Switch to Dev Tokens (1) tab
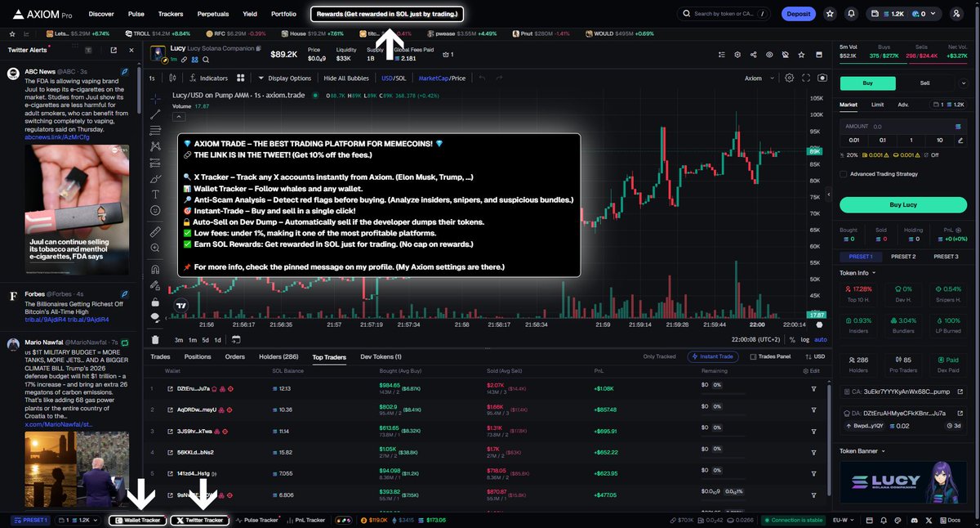This screenshot has height=528, width=980. (381, 356)
